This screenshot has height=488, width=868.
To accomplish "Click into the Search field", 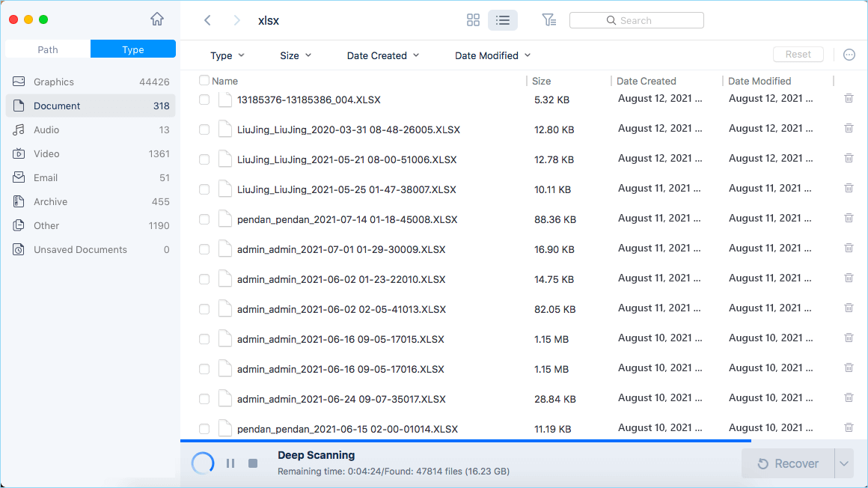I will [x=636, y=20].
